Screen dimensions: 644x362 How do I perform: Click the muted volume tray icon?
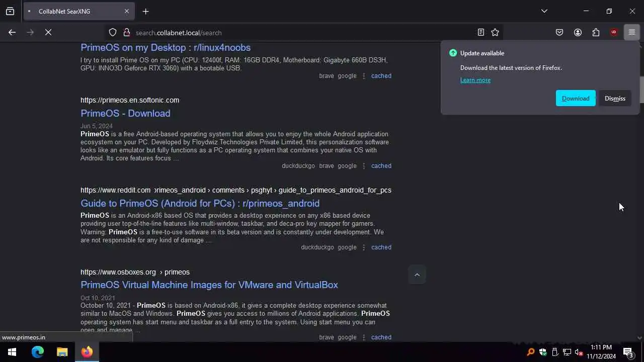579,352
